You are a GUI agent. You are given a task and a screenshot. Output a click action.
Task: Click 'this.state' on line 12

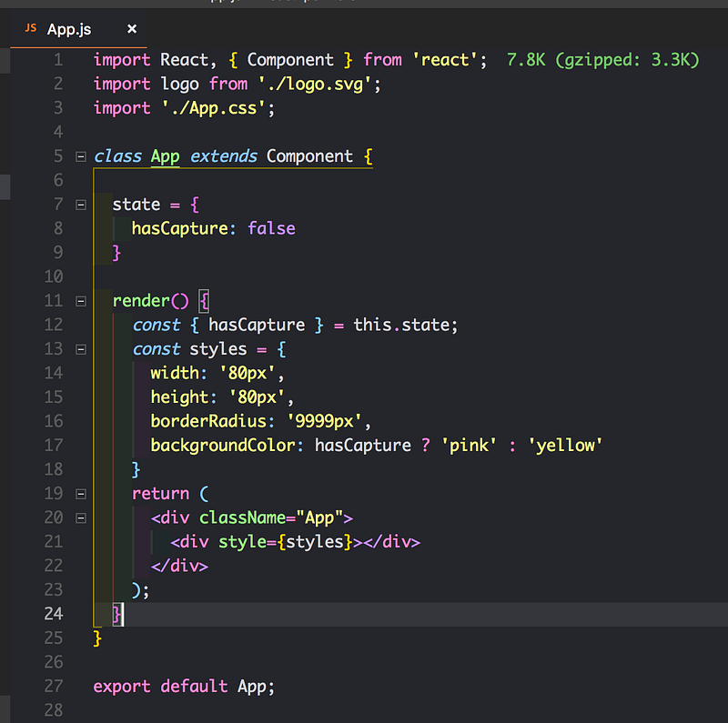coord(401,326)
